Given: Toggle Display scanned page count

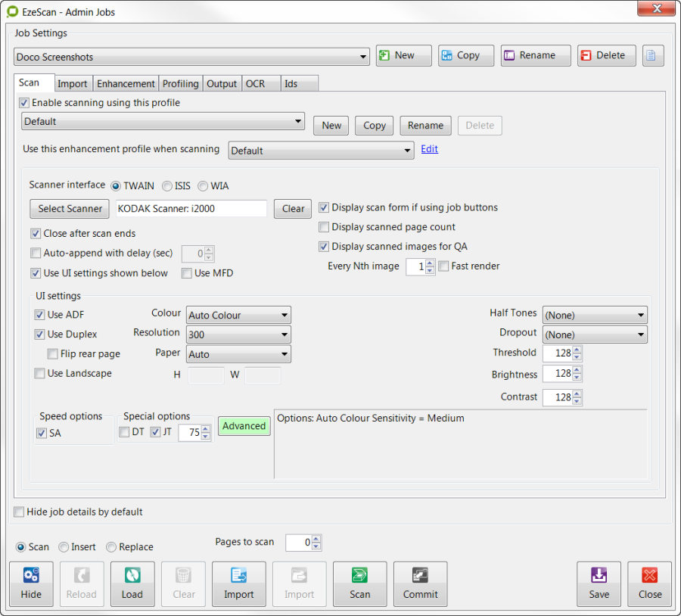Looking at the screenshot, I should coord(324,227).
